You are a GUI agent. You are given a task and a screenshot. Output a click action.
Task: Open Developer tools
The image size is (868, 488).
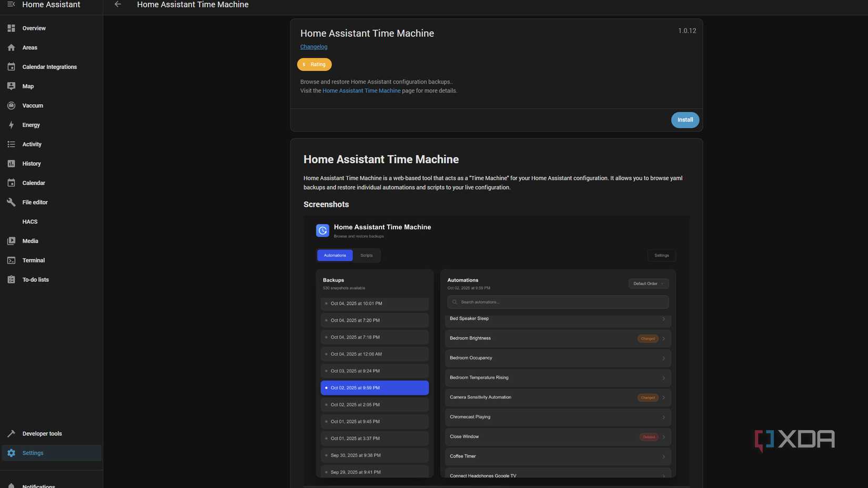coord(42,433)
